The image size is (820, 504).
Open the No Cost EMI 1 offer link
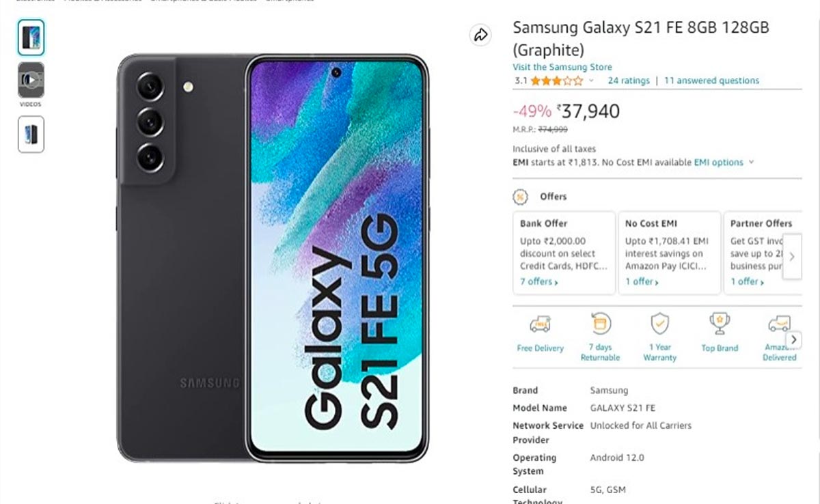642,281
